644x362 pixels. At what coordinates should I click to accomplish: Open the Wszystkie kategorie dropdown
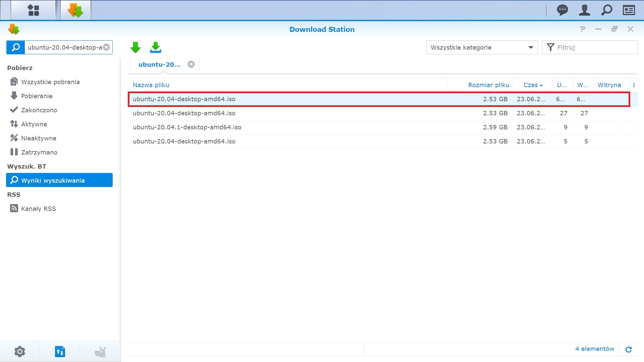(482, 47)
